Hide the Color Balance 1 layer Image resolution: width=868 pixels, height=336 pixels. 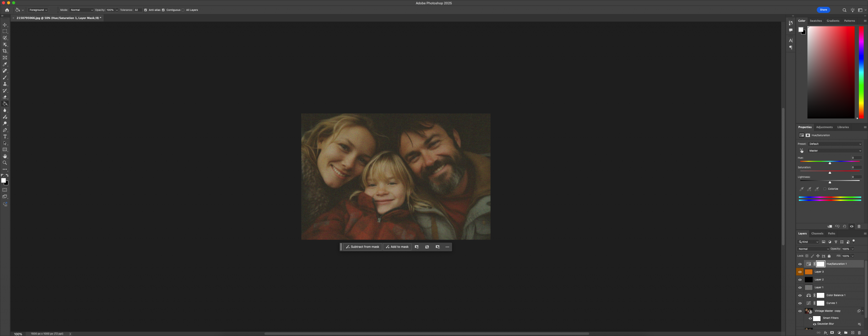800,295
